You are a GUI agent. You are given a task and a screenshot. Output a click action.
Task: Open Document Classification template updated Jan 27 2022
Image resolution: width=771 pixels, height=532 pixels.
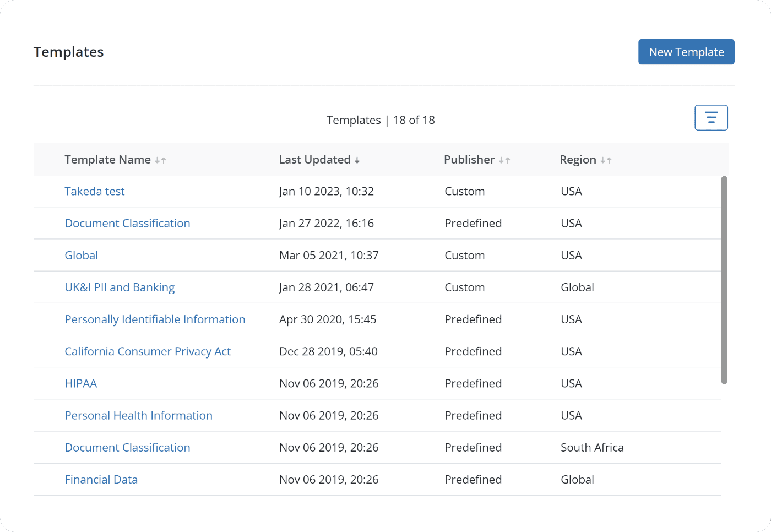point(127,223)
